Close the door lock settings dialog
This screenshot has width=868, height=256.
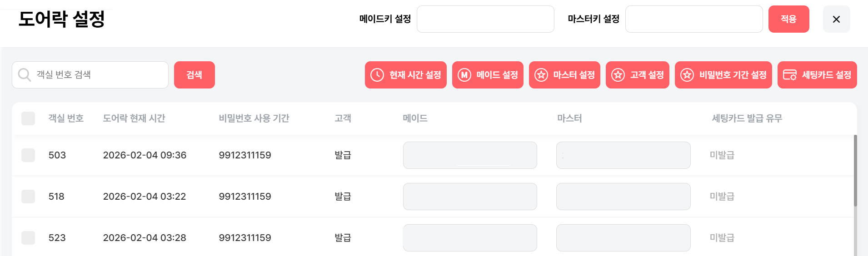tap(836, 19)
